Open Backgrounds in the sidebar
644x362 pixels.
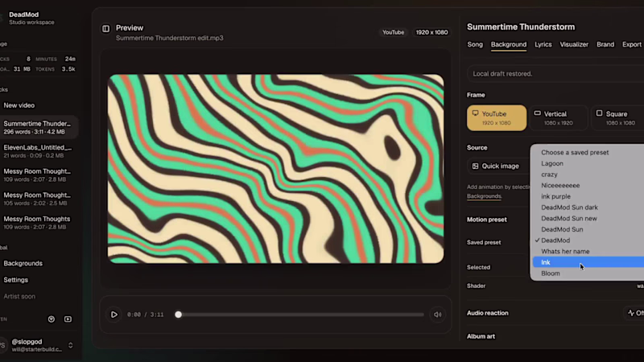(x=23, y=264)
